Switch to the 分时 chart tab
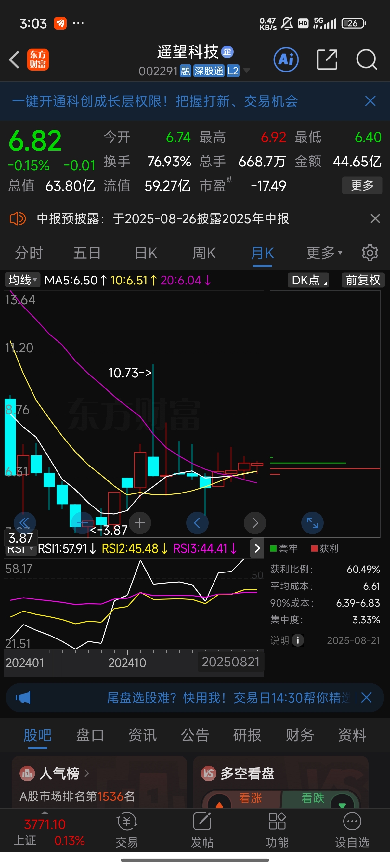 click(29, 253)
